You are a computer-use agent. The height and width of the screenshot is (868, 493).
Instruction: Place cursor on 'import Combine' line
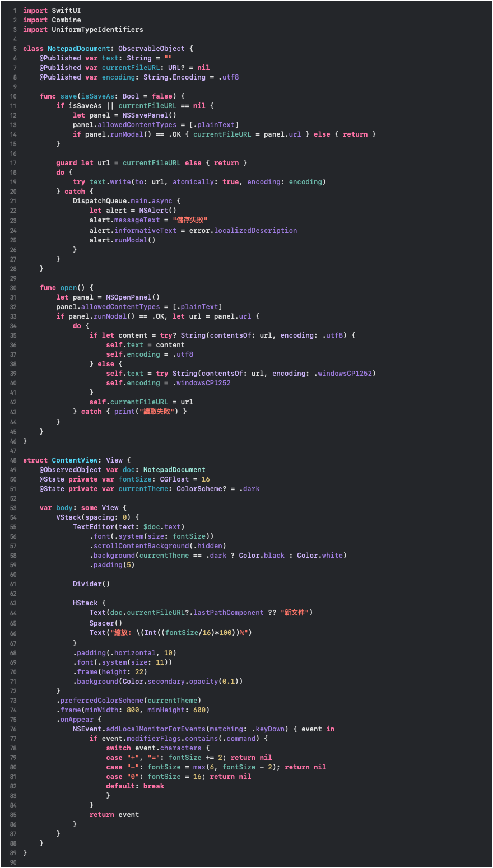click(x=52, y=20)
